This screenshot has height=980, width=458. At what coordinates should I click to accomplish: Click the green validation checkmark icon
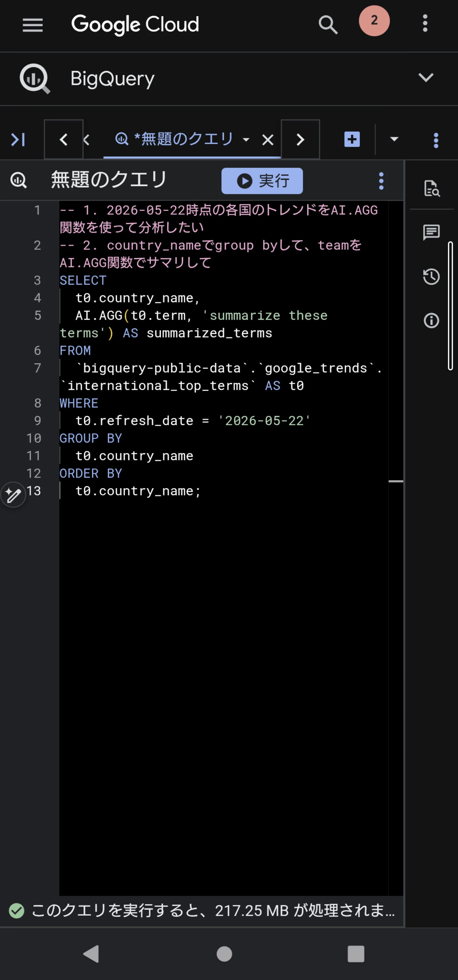(x=16, y=910)
